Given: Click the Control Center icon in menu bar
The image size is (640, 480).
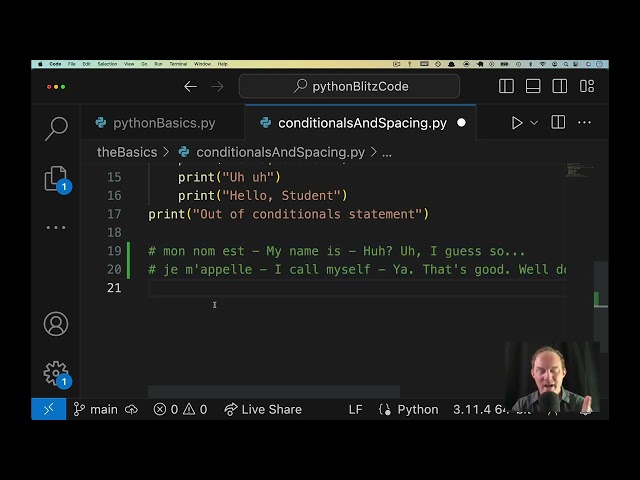Looking at the screenshot, I should pyautogui.click(x=576, y=64).
